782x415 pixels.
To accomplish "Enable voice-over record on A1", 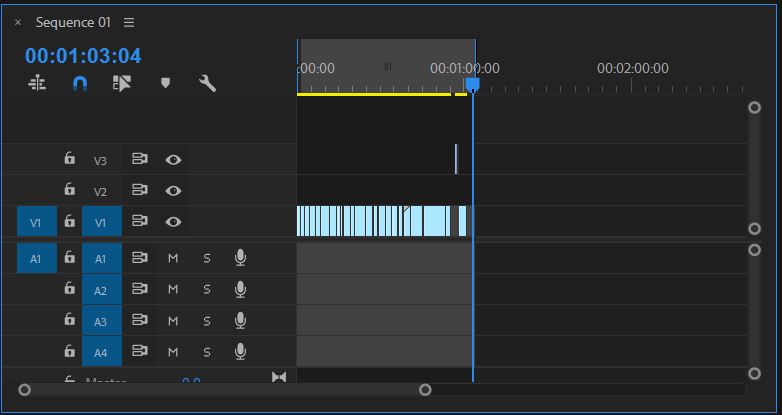I will click(240, 258).
